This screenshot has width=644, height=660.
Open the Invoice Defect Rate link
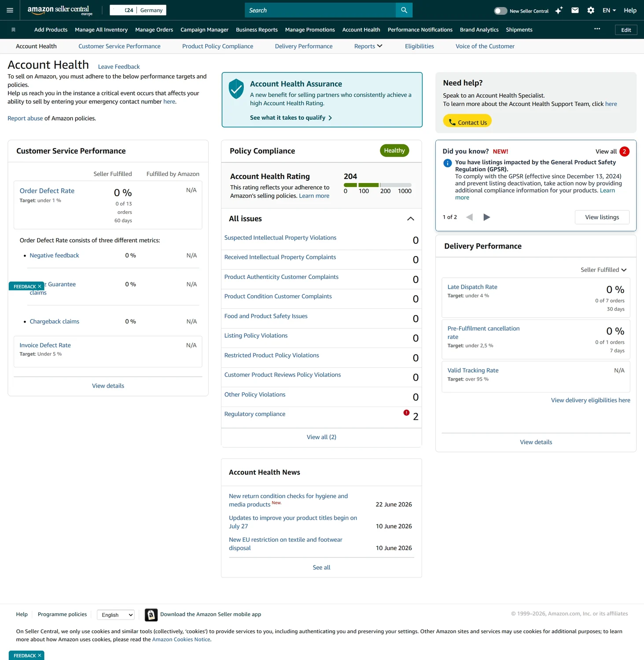pyautogui.click(x=45, y=345)
